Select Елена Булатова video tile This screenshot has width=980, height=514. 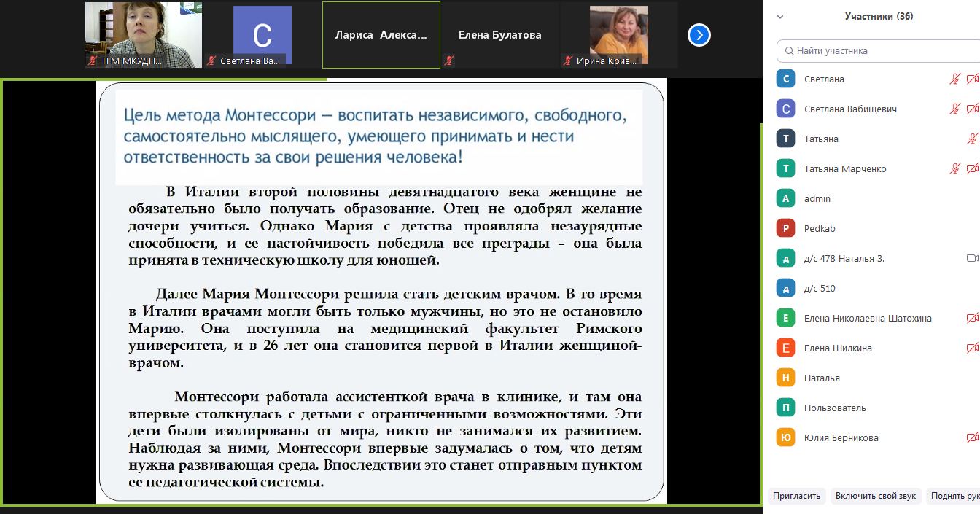click(x=499, y=35)
